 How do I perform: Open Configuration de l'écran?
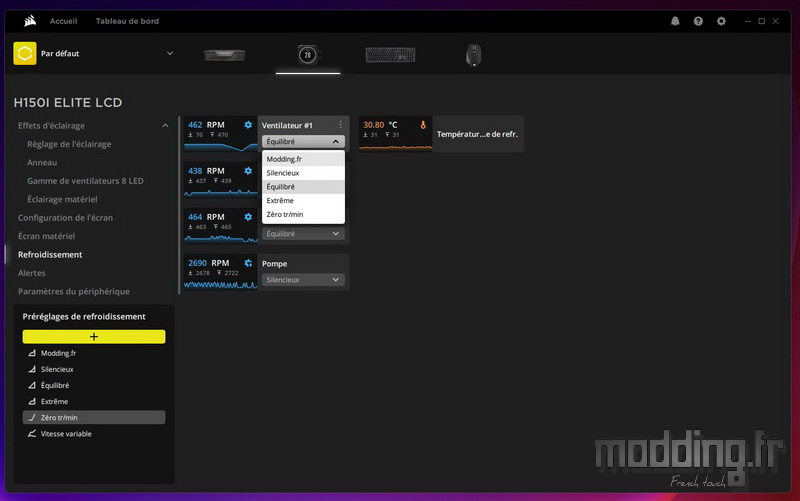[x=65, y=217]
